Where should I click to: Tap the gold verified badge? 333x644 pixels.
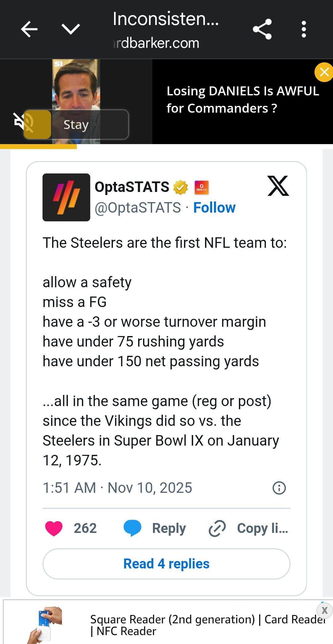(181, 187)
